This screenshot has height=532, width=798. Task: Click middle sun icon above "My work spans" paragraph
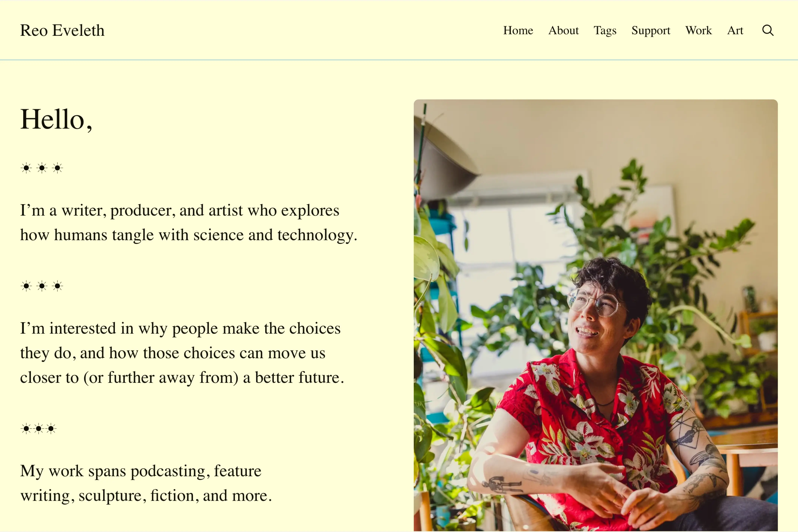pos(39,429)
